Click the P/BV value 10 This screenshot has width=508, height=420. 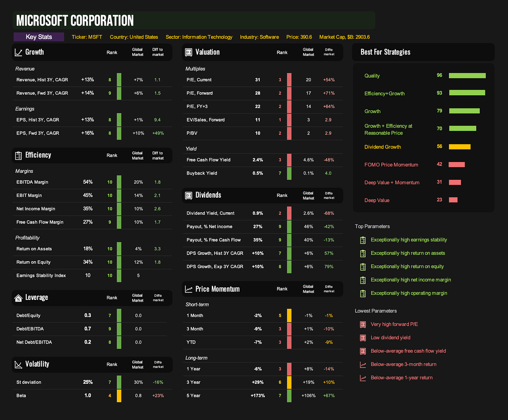point(257,133)
